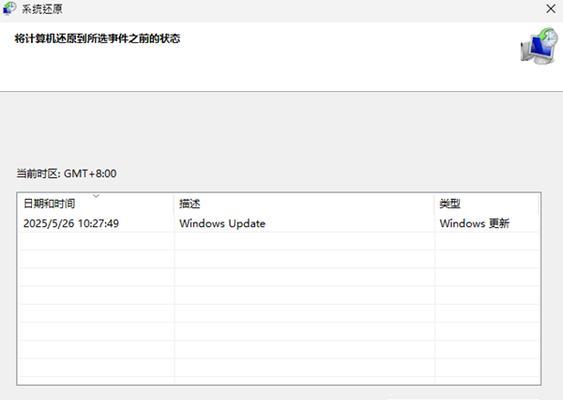The image size is (563, 400).
Task: Click the 将计算机还原到所选事件之前的状态 heading
Action: 97,38
